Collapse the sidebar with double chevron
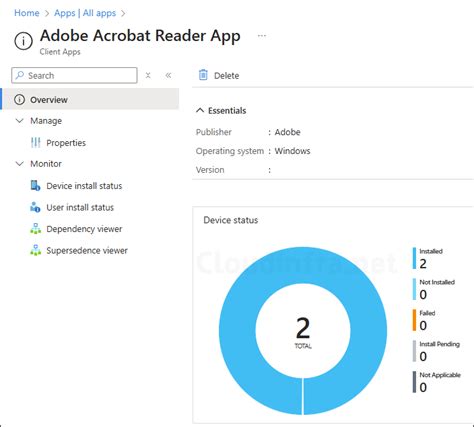The height and width of the screenshot is (427, 474). [x=168, y=75]
